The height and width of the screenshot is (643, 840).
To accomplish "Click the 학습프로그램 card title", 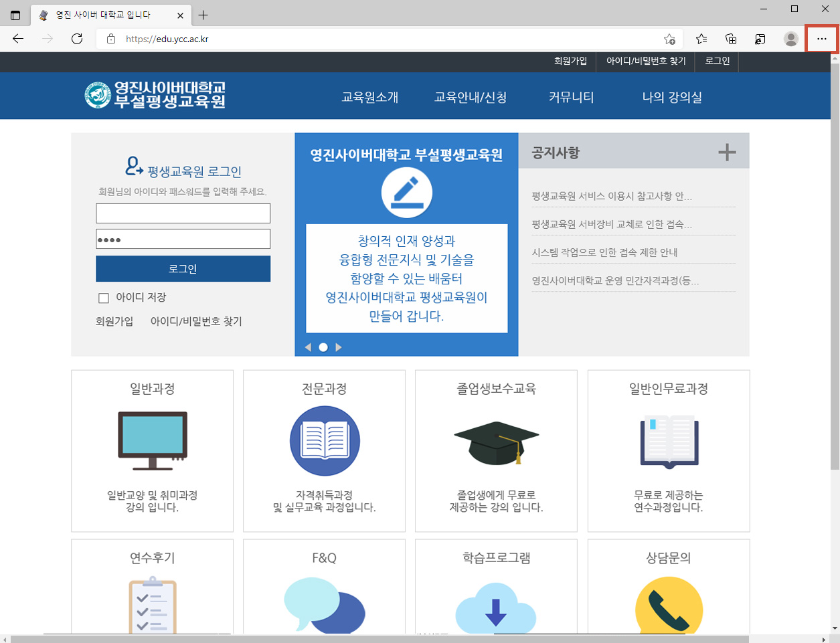I will tap(497, 558).
